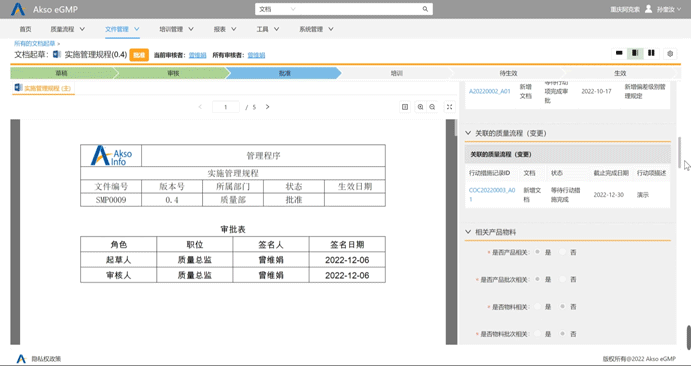Go to the 首页 menu item
Screen dimensions: 691x366
point(26,29)
